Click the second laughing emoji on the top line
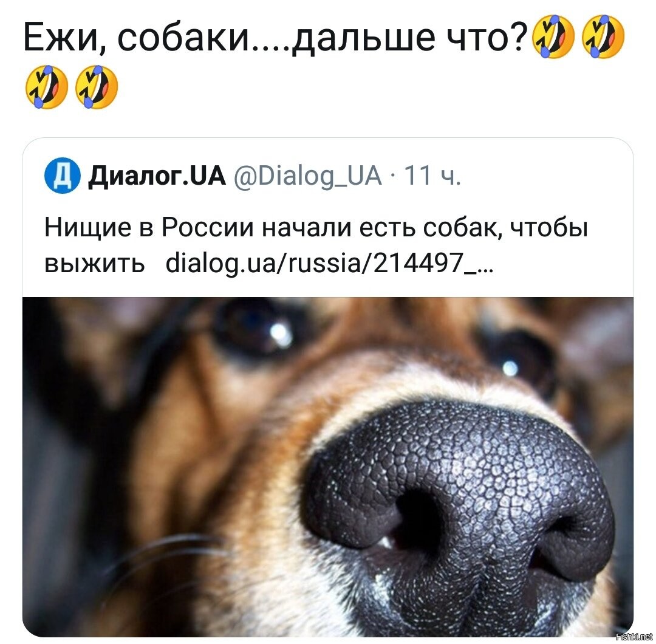 coord(603,36)
